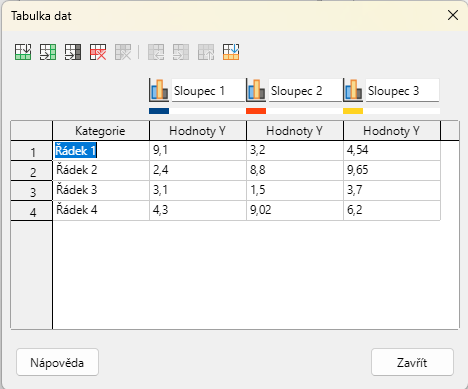Select the cell with value 6,2
This screenshot has height=389, width=468.
coord(392,211)
